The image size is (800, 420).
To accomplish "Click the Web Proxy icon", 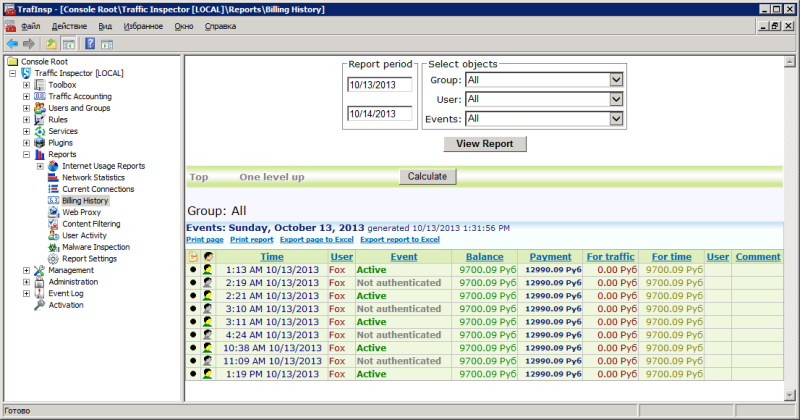I will [53, 212].
